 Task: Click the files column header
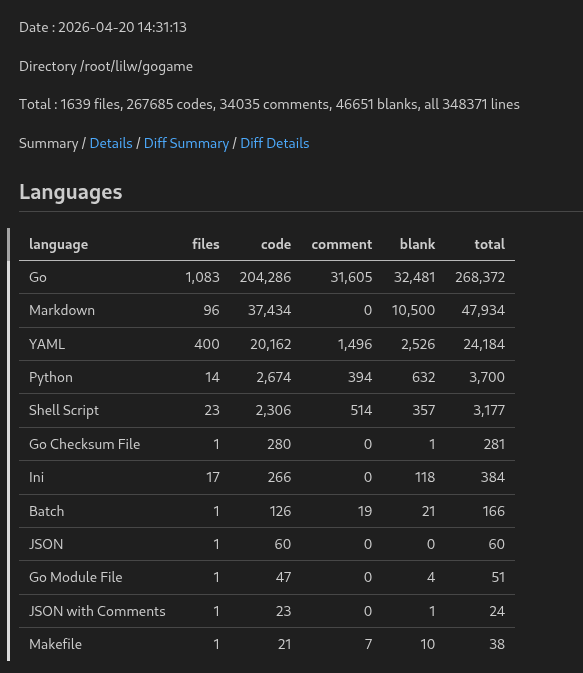click(206, 244)
